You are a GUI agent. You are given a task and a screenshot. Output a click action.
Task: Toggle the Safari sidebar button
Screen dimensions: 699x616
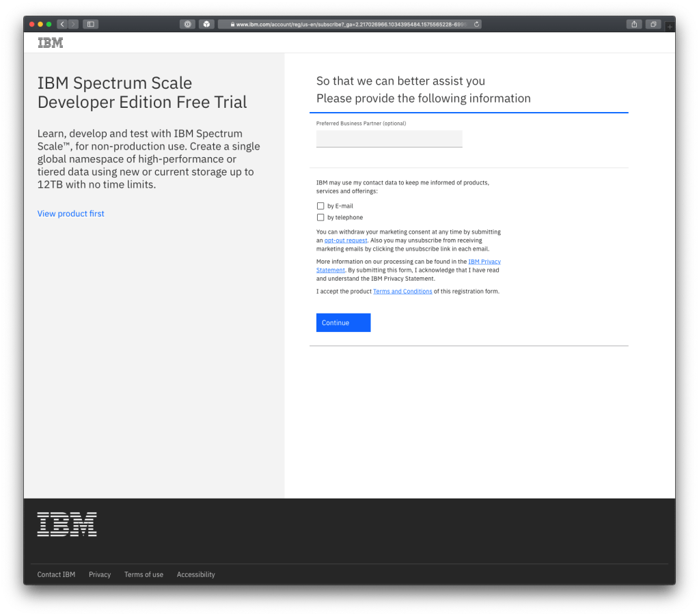[x=90, y=25]
